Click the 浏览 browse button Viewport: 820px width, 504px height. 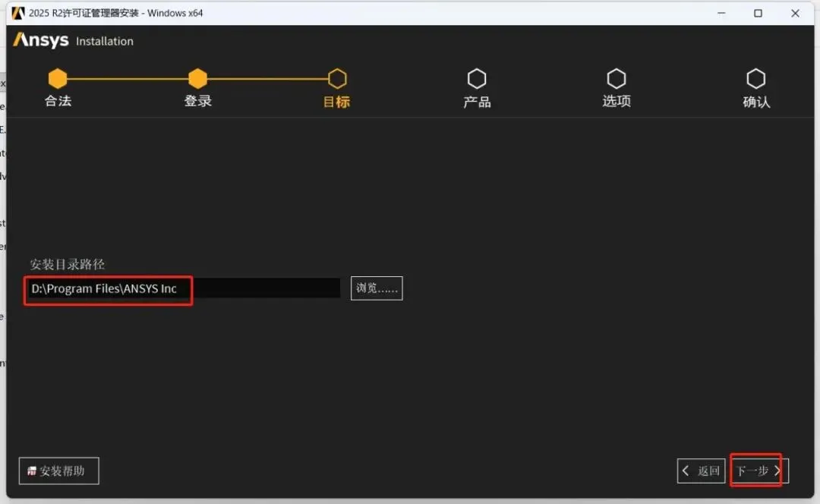click(377, 288)
